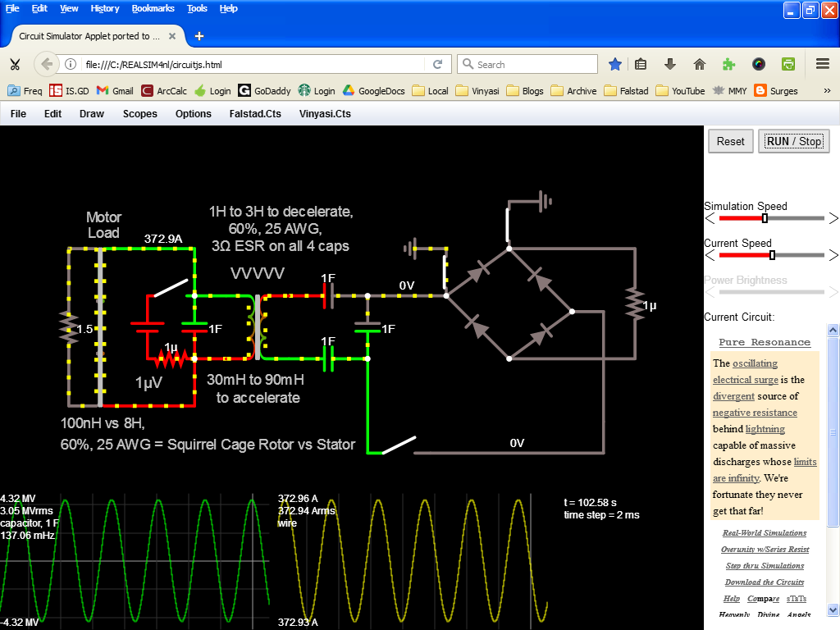Click the bookmark star icon
The height and width of the screenshot is (630, 840).
point(615,65)
